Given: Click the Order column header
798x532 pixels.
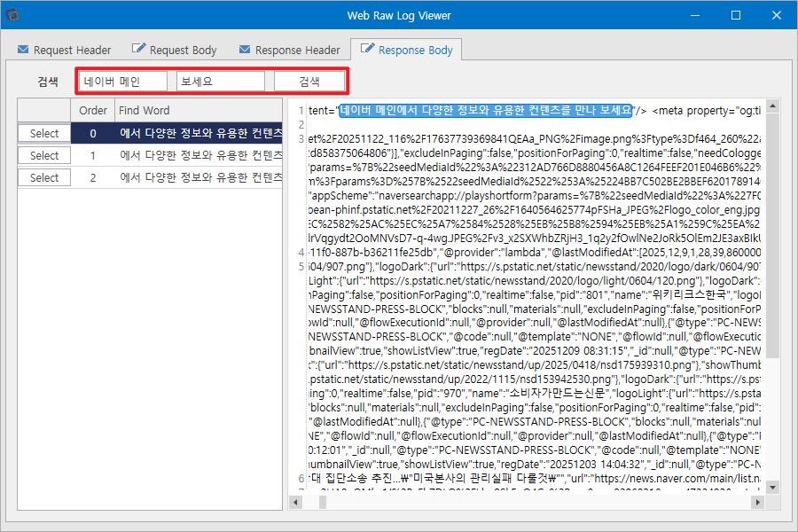Looking at the screenshot, I should [x=92, y=111].
